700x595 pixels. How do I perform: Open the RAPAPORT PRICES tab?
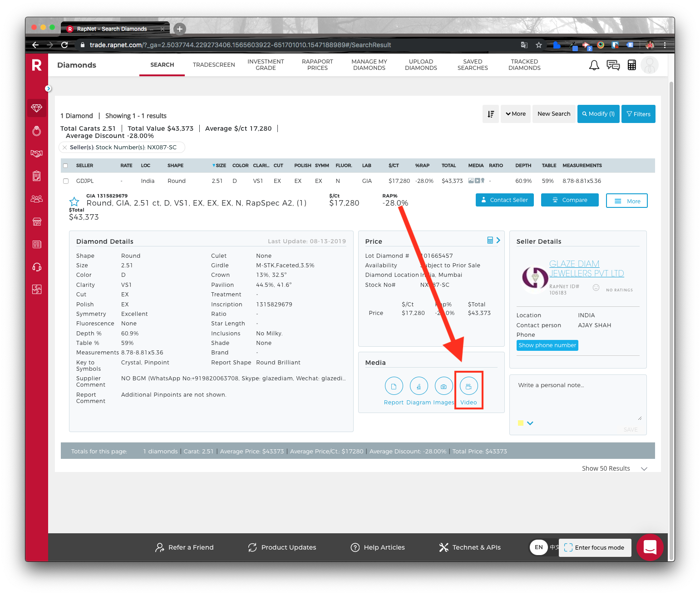point(317,65)
